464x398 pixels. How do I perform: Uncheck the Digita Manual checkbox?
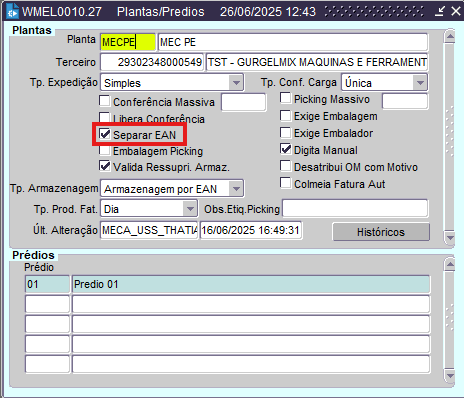click(x=285, y=149)
